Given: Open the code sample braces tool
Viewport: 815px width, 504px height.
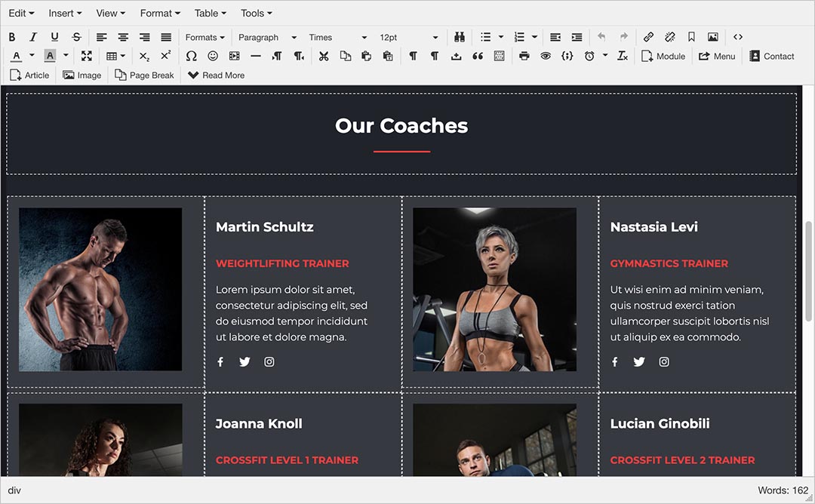Looking at the screenshot, I should (x=567, y=56).
